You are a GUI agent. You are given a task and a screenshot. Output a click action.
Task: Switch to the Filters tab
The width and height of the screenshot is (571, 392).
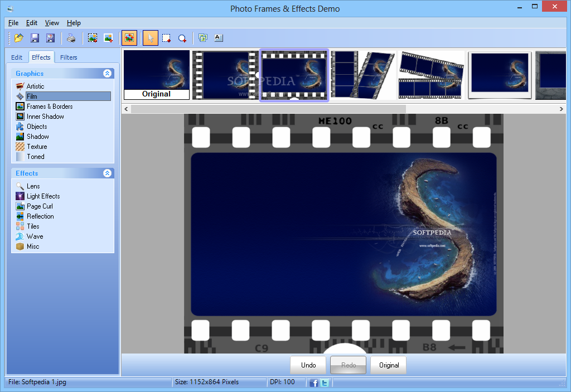tap(69, 57)
